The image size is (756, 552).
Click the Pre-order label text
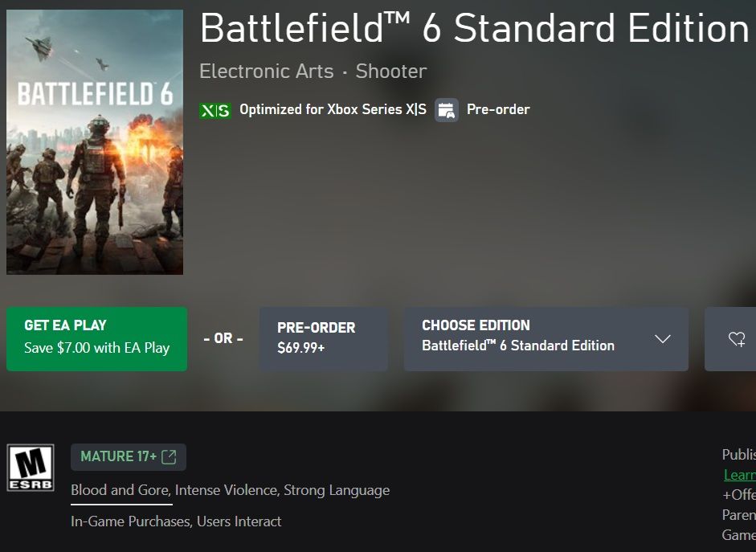[x=498, y=110]
